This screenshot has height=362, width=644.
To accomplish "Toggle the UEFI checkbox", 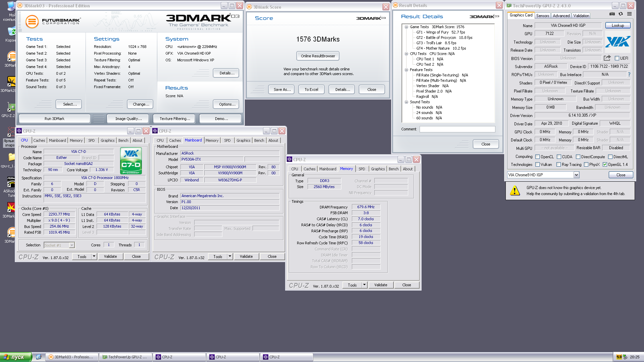I will point(617,58).
